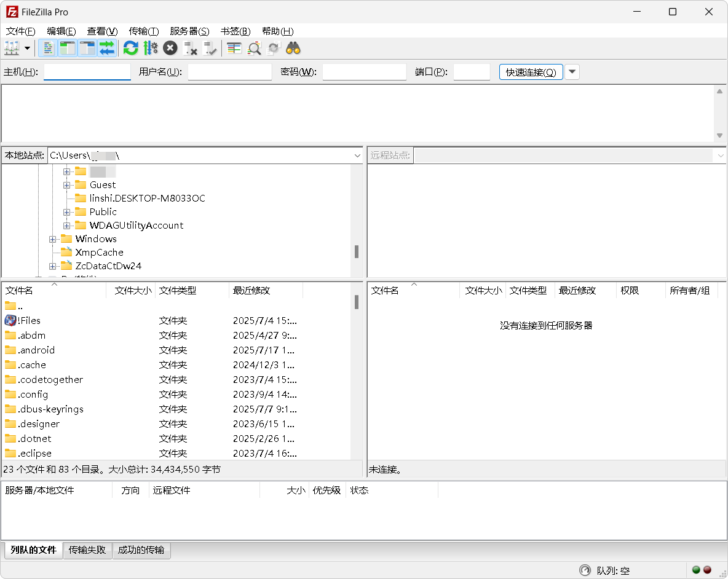This screenshot has height=579, width=728.
Task: Click the binoculars file search icon
Action: (293, 48)
